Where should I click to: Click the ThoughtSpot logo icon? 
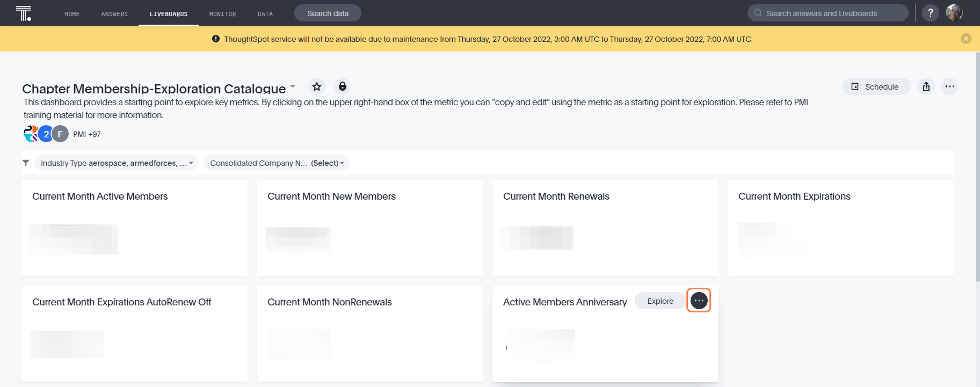point(24,13)
